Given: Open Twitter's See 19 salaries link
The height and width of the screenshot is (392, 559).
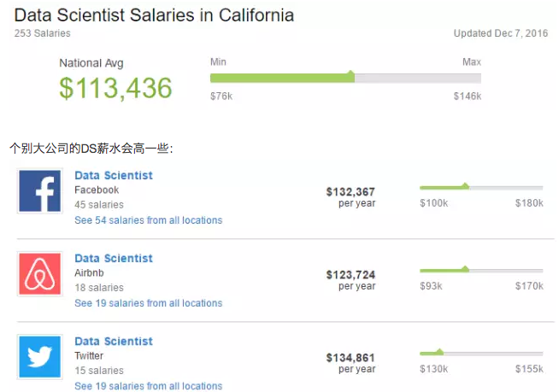Looking at the screenshot, I should [x=149, y=386].
